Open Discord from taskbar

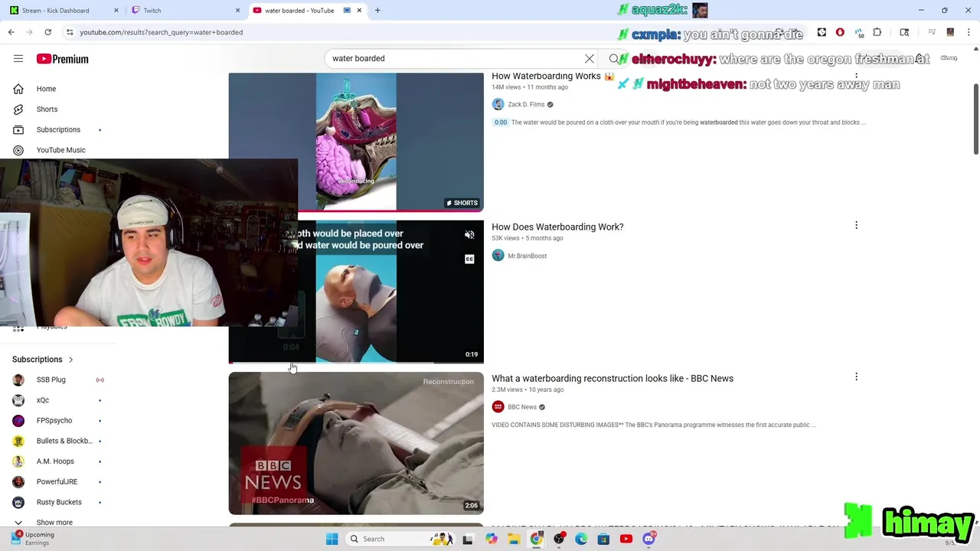[x=649, y=539]
